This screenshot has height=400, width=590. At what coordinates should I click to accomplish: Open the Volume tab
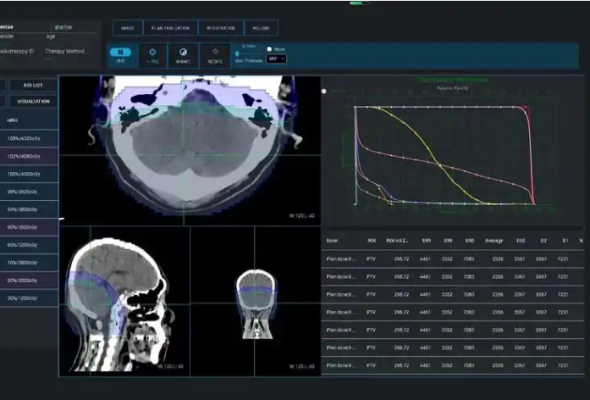click(x=261, y=28)
